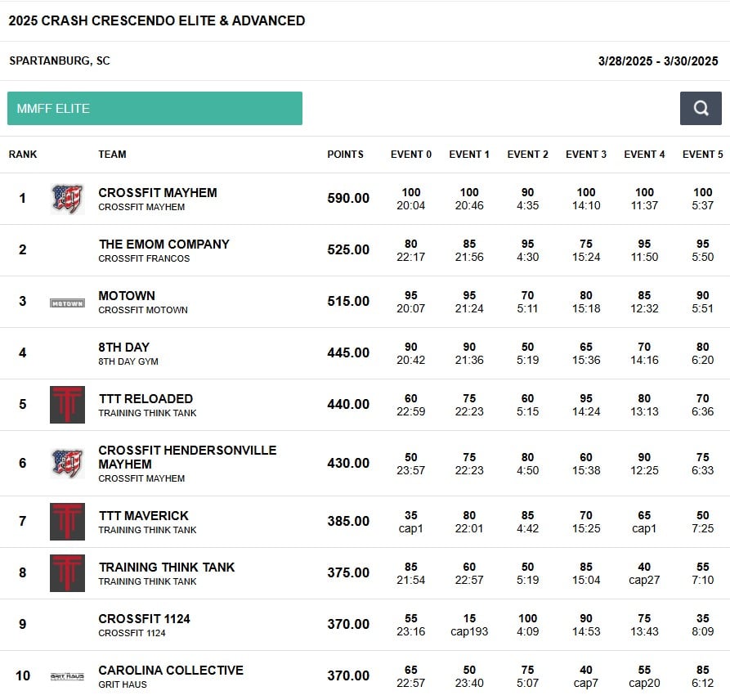
Task: Click Motown's Event 4 time 12:32
Action: coord(644,309)
